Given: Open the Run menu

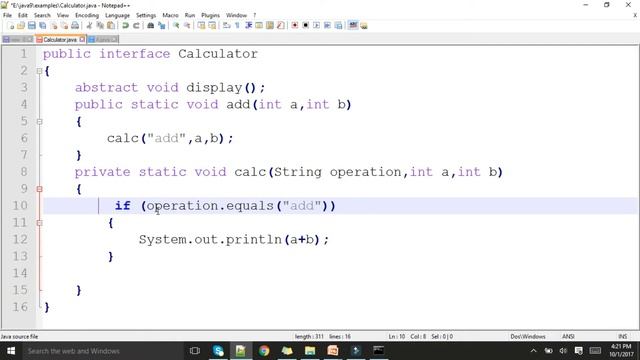Looking at the screenshot, I should pos(190,15).
